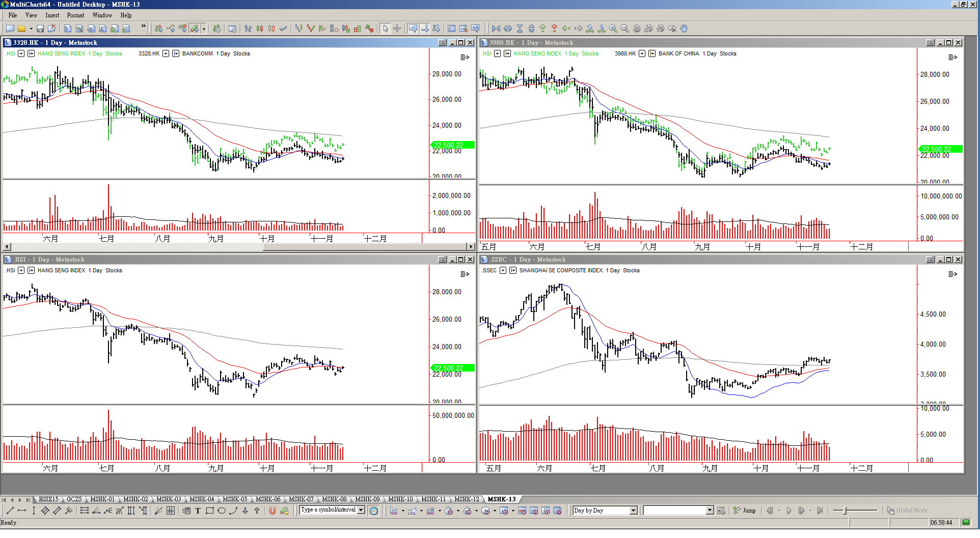Image resolution: width=980 pixels, height=538 pixels.
Task: Click the Zoom Out magnifier icon
Action: click(x=625, y=29)
